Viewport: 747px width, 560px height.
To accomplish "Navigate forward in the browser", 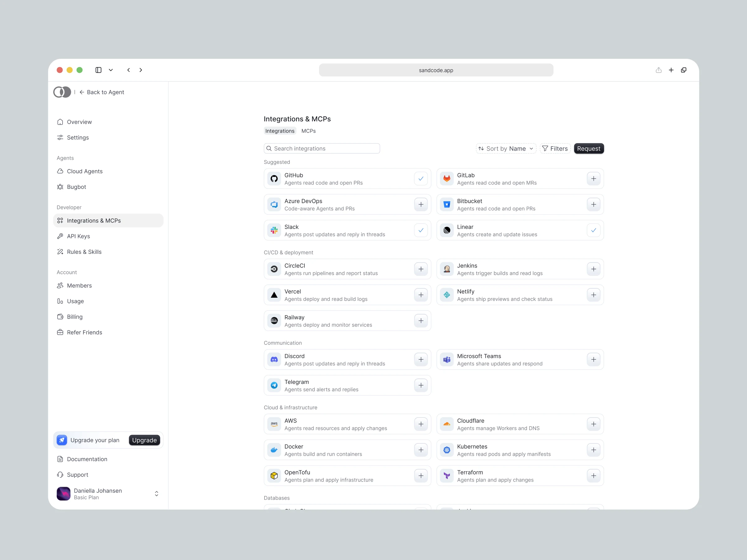I will click(141, 70).
